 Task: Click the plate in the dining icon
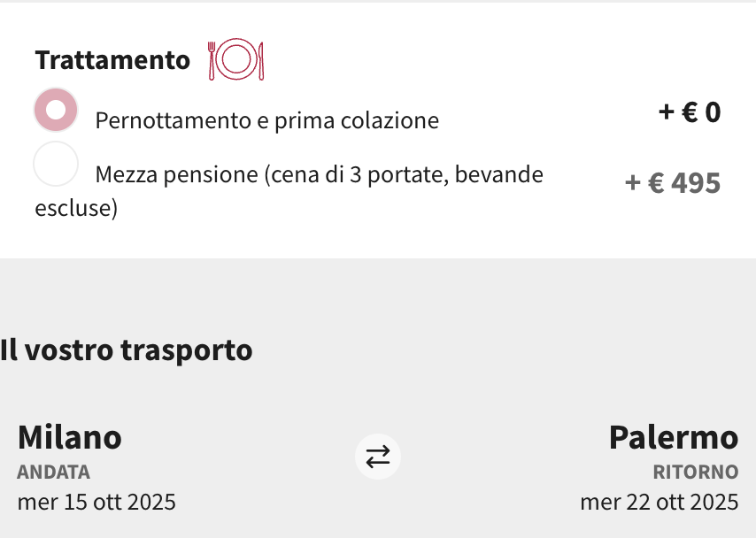(236, 60)
